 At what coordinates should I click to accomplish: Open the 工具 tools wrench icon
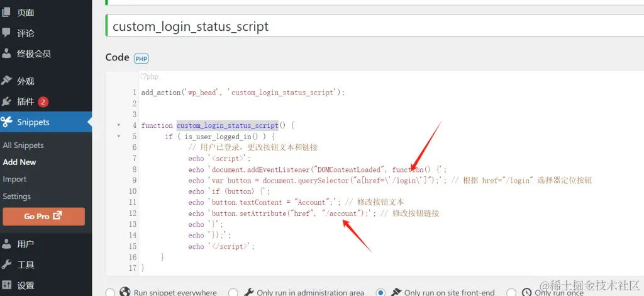point(6,265)
